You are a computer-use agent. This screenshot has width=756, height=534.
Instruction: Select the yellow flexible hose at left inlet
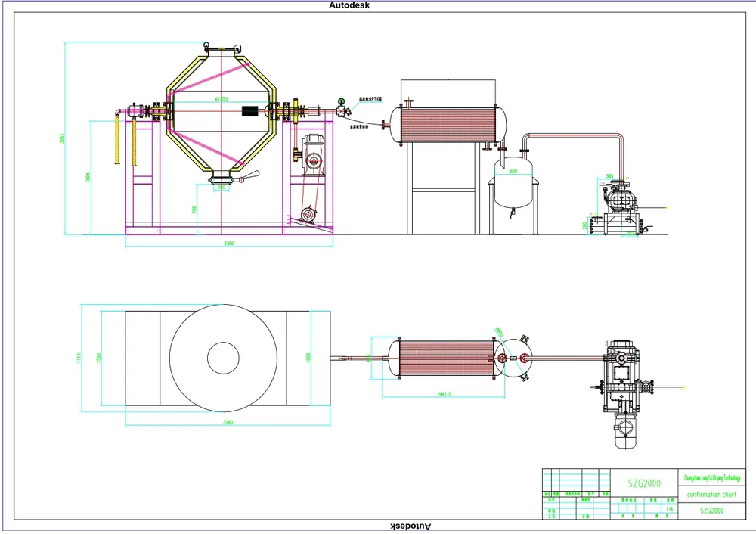[117, 139]
